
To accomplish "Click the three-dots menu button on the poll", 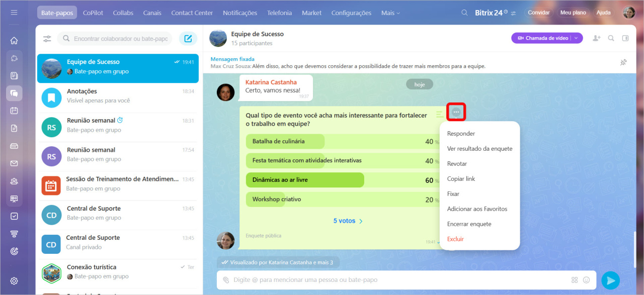I will 456,112.
